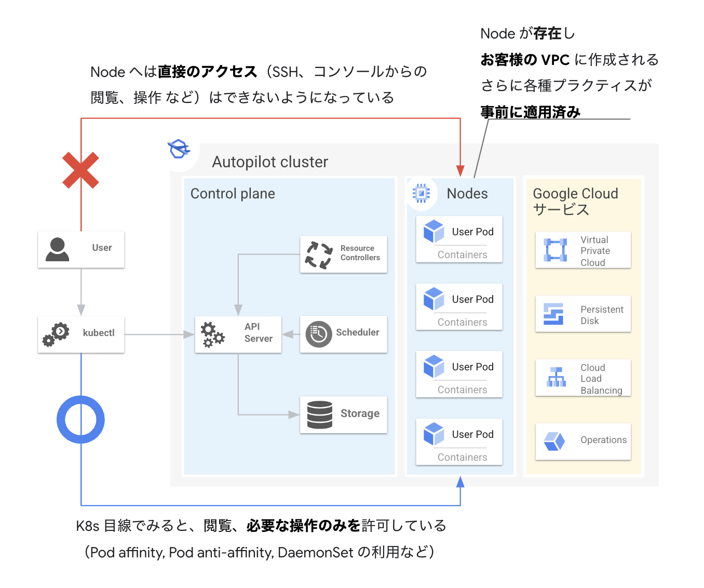Image resolution: width=704 pixels, height=588 pixels.
Task: Click the "事前に適用済み" bold text
Action: 530,112
